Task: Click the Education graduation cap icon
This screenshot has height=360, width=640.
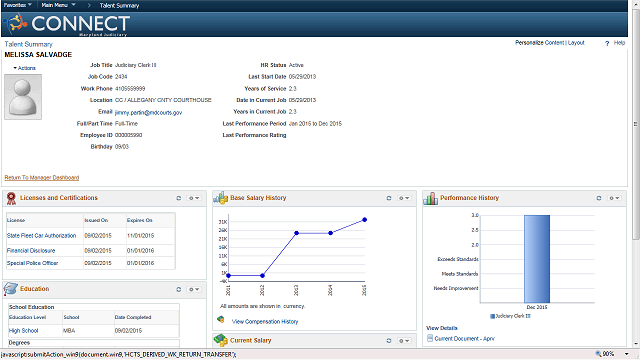Action: (x=11, y=289)
